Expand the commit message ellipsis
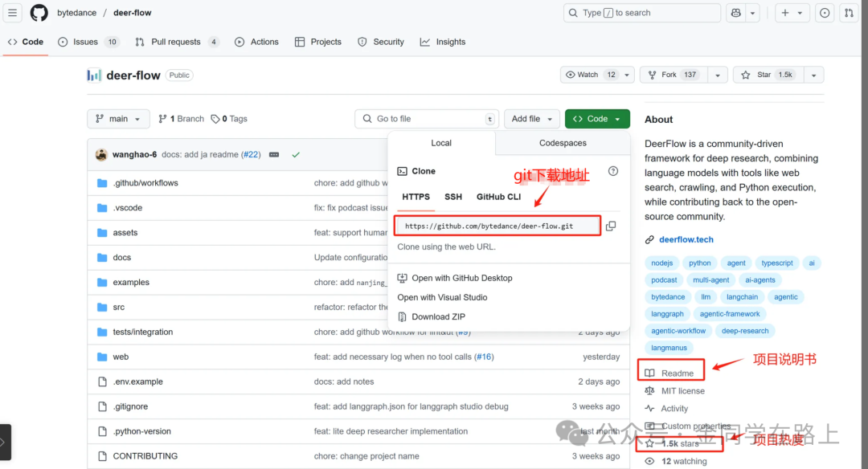Viewport: 868px width, 469px height. (274, 155)
